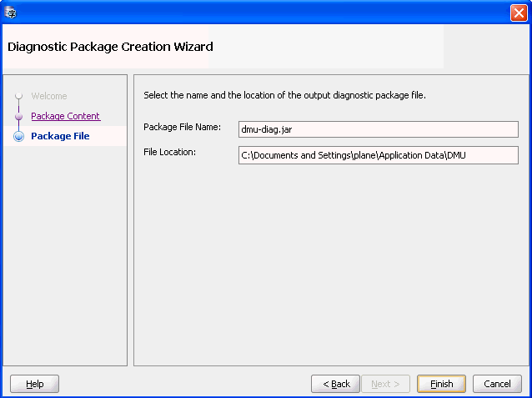This screenshot has width=532, height=398.
Task: Click the File Location label
Action: tap(169, 152)
